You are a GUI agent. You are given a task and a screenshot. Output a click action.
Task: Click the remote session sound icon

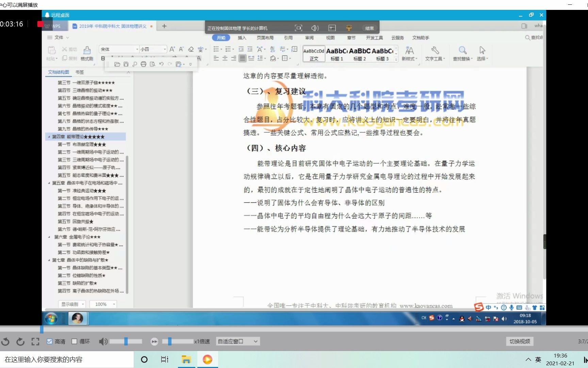pyautogui.click(x=315, y=28)
